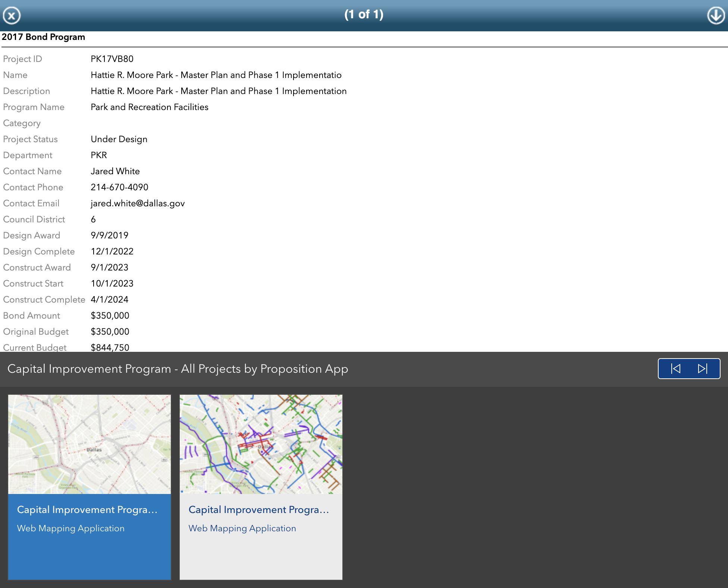
Task: Click Design Award date 9/9/2019
Action: 110,235
